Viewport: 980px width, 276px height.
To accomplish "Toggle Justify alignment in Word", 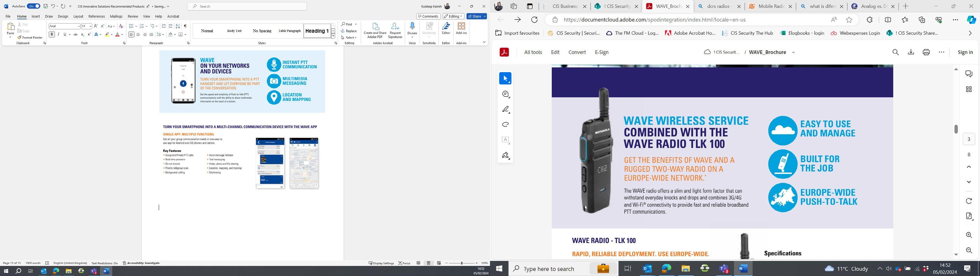I will tap(151, 34).
